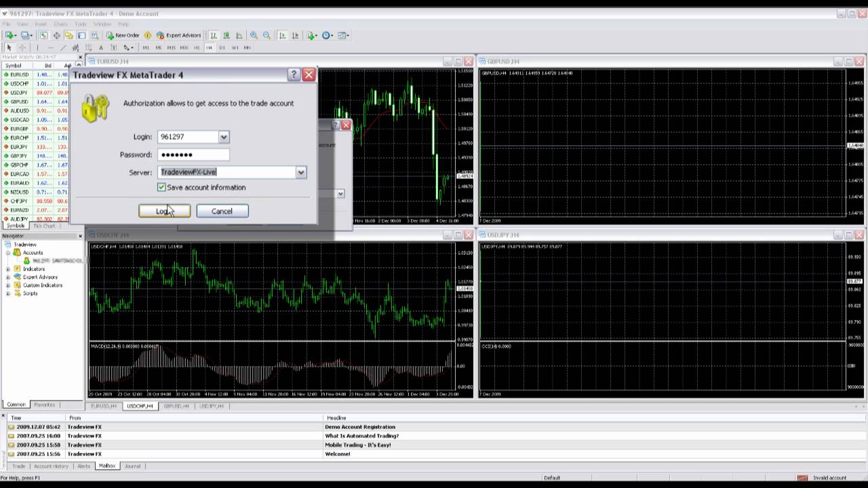Select USDJPY row in Market Watch
The image size is (868, 488).
(x=35, y=92)
